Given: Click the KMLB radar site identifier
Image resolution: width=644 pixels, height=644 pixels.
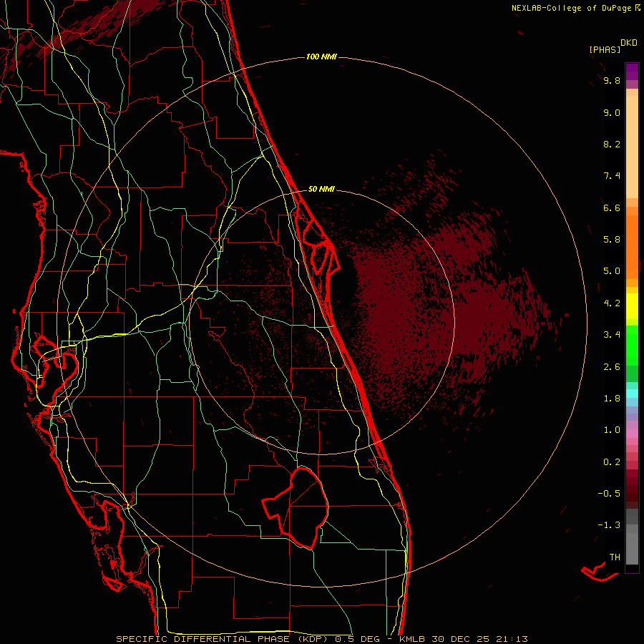Looking at the screenshot, I should pos(411,639).
